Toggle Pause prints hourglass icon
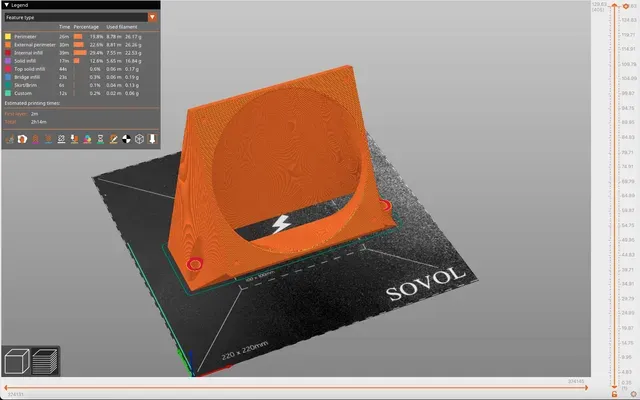The image size is (640, 400). (x=100, y=139)
